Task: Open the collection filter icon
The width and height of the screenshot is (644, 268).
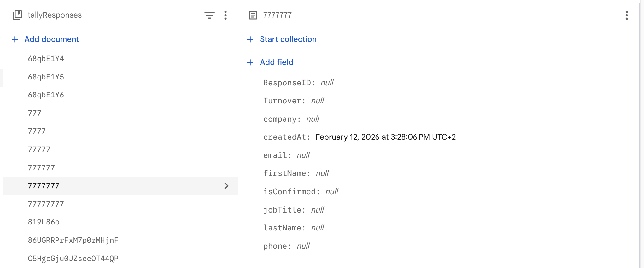Action: (x=209, y=15)
